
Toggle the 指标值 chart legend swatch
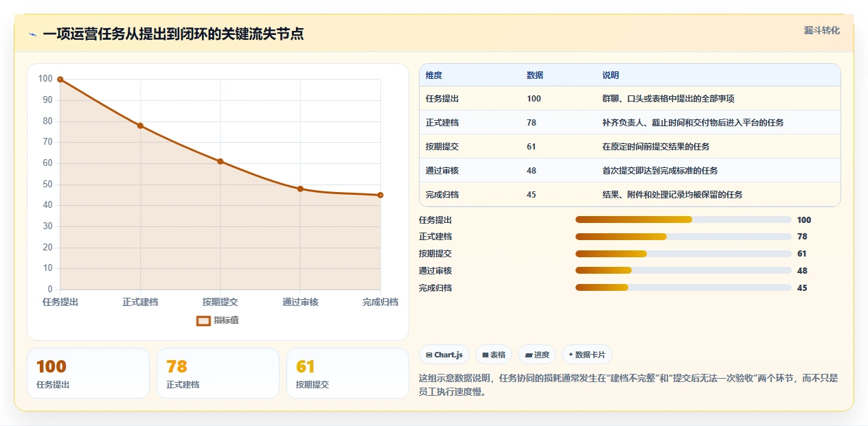(x=203, y=320)
